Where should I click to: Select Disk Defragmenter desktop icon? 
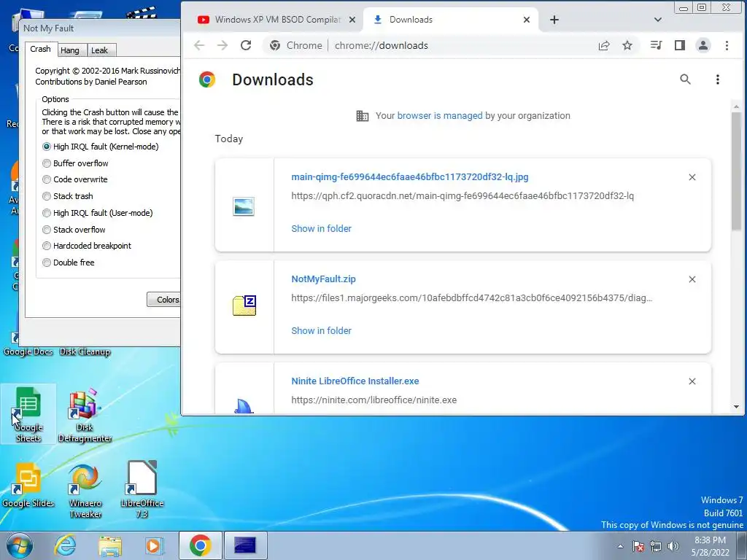pyautogui.click(x=85, y=415)
